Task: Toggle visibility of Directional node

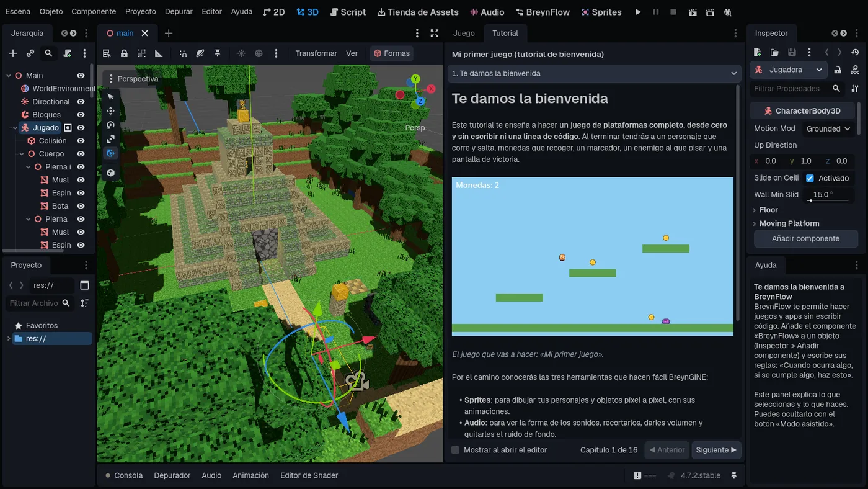Action: [81, 102]
